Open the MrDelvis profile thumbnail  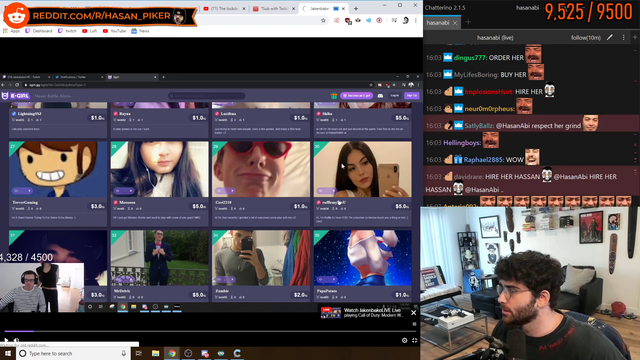tap(159, 258)
